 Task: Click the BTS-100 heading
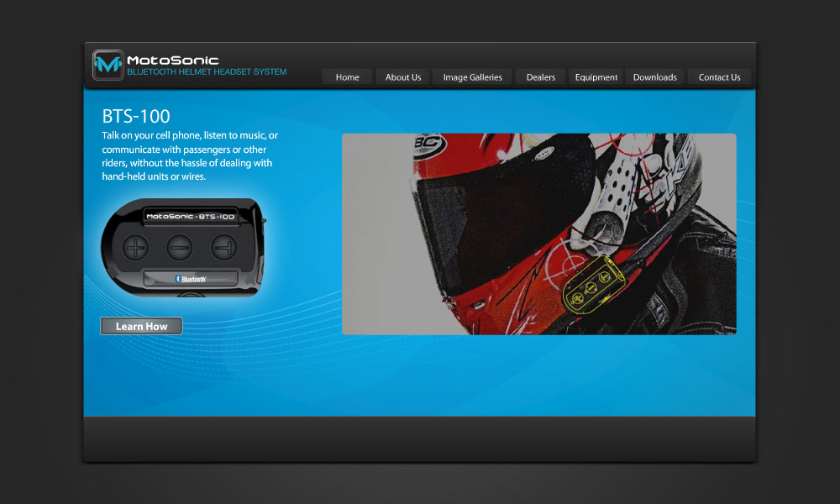click(x=136, y=116)
